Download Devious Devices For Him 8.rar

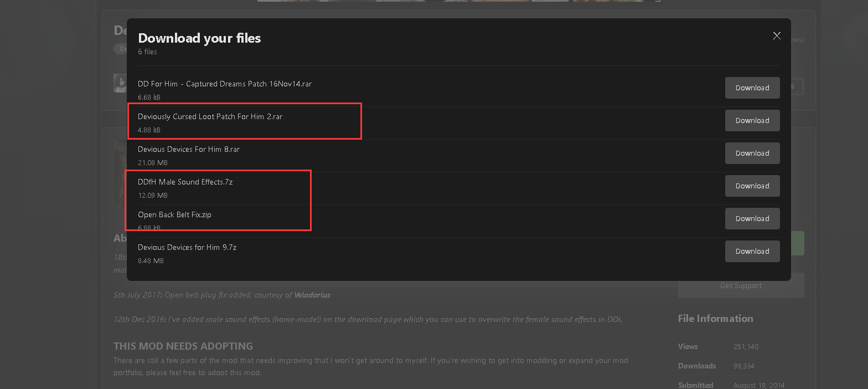(x=752, y=153)
